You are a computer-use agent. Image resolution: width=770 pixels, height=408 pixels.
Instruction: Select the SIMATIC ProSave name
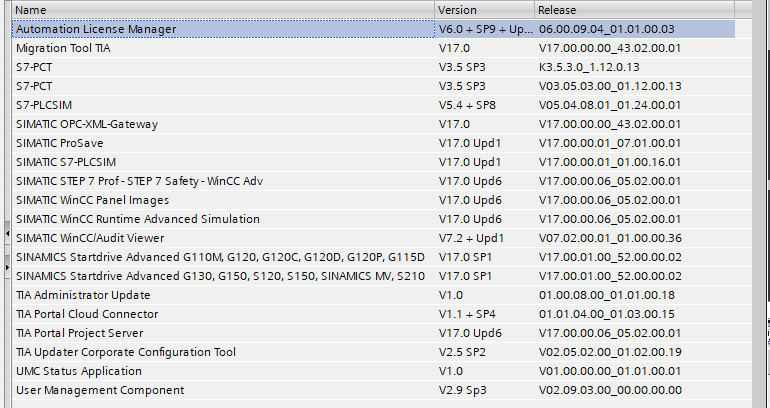[59, 143]
